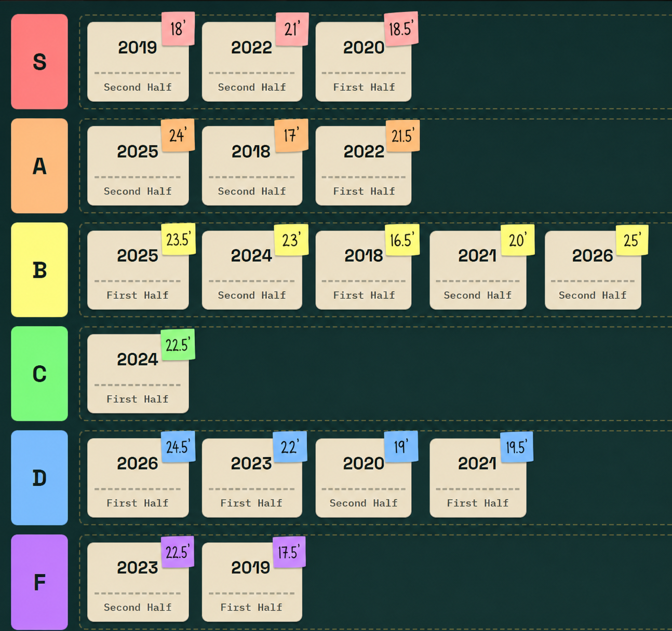The height and width of the screenshot is (631, 672).
Task: Select the 2021 First Half card
Action: (478, 478)
